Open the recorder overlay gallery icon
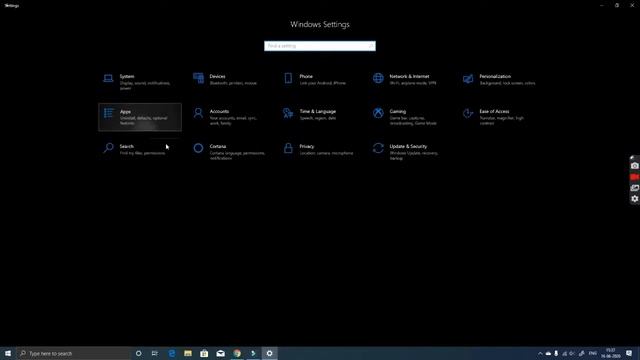The image size is (640, 360). pos(634,188)
